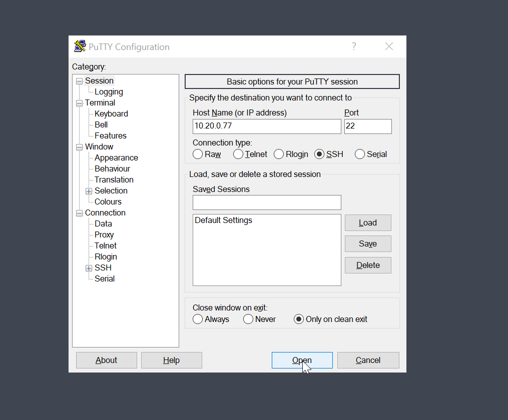508x420 pixels.
Task: Click the Port field showing 22
Action: click(368, 126)
